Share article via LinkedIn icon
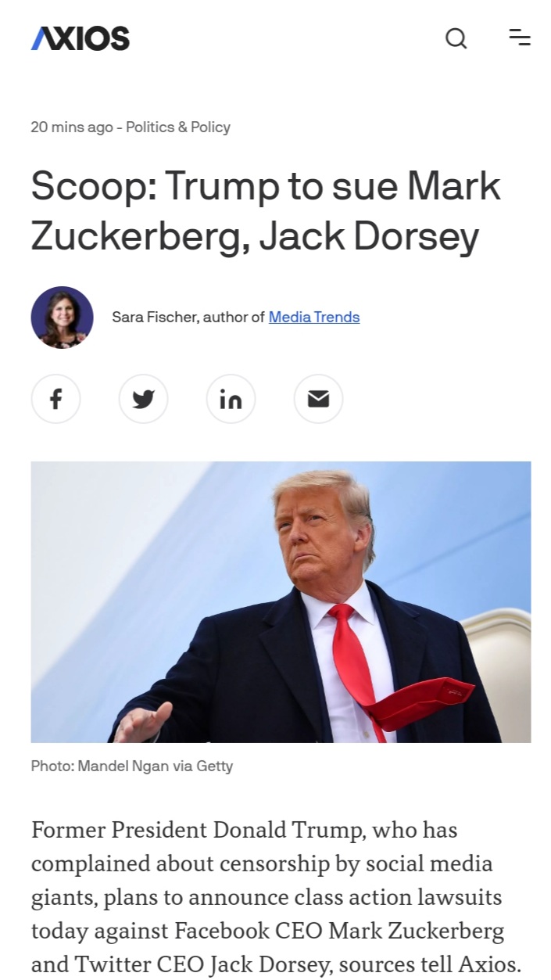Screen dimensions: 551x980 pyautogui.click(x=231, y=400)
